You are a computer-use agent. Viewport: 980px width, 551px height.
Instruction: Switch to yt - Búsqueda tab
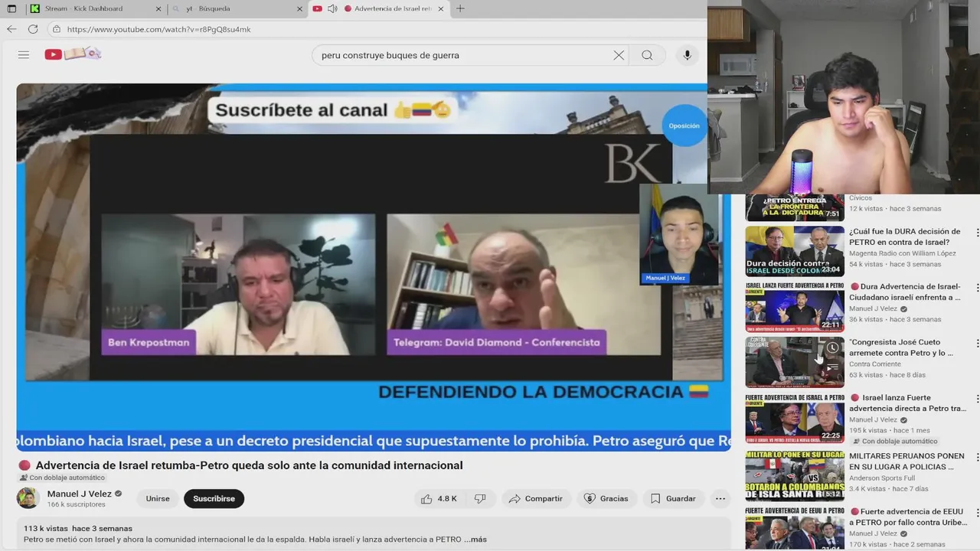[237, 8]
